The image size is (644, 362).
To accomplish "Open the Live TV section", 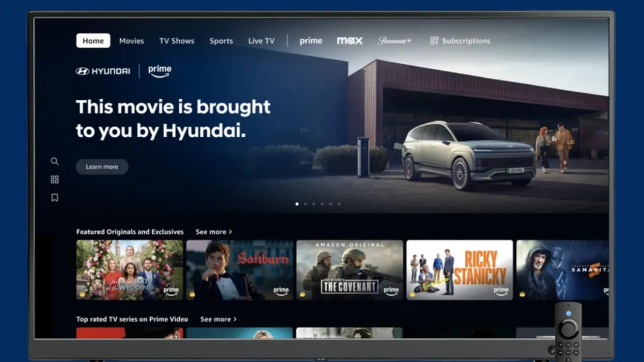I will point(261,41).
